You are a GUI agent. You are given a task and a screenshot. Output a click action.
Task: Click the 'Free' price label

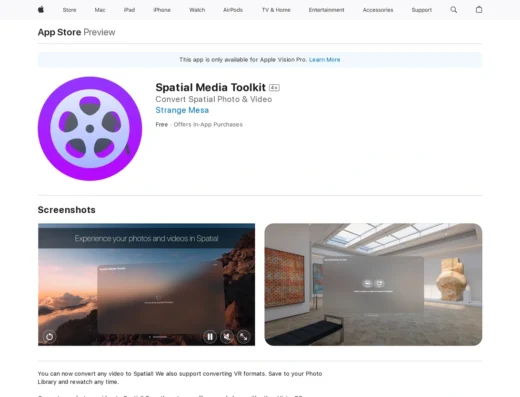[x=162, y=125]
